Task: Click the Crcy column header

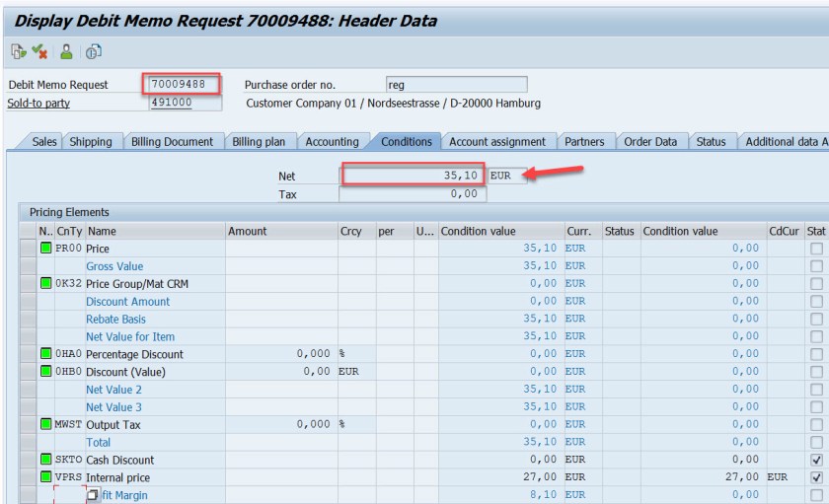Action: tap(357, 231)
